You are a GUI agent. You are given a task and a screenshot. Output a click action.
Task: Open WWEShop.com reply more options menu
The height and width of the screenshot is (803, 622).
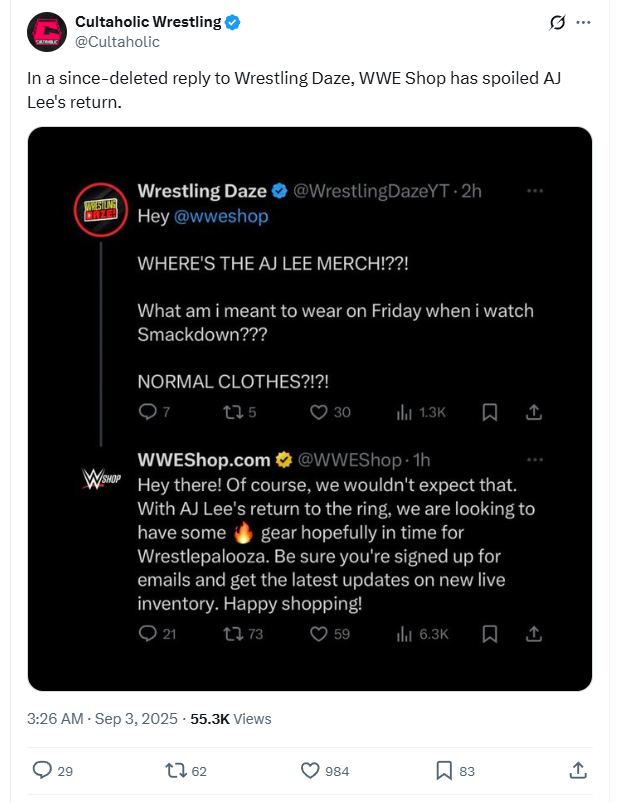coord(535,459)
